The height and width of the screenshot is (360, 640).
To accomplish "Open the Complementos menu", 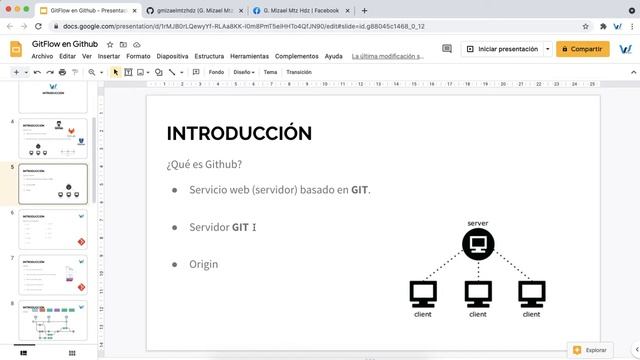I will click(x=297, y=56).
